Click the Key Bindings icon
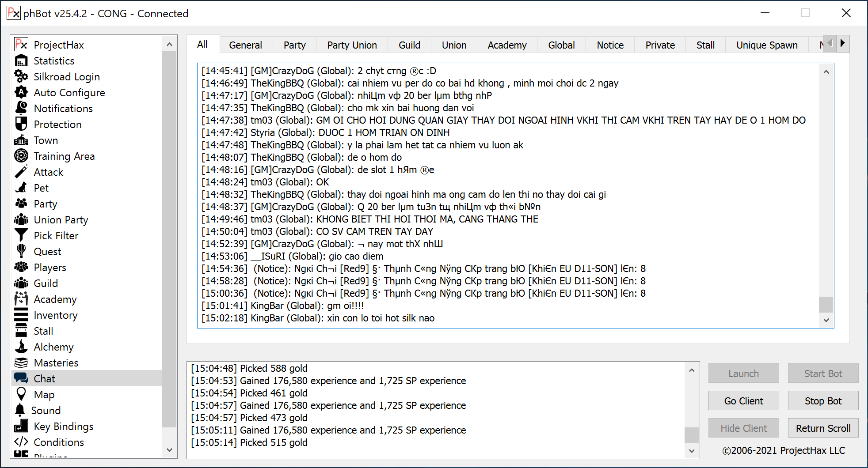Screen dimensions: 868x468 (x=21, y=426)
